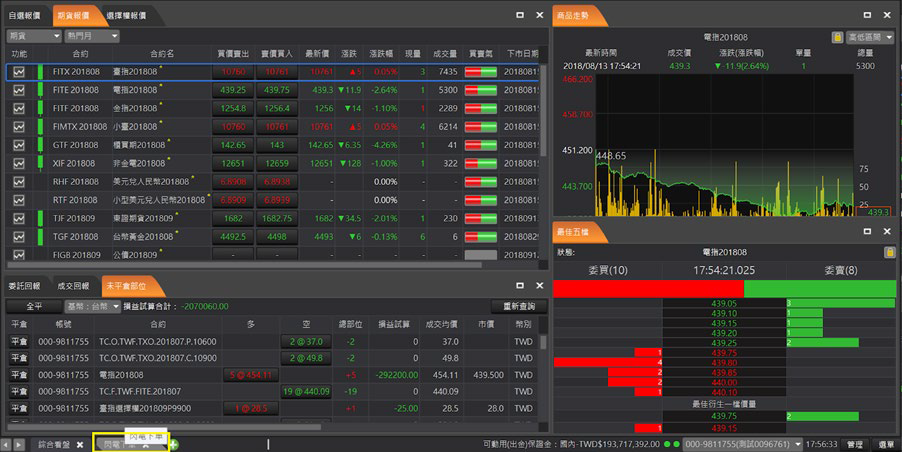Screen dimensions: 902x452
Task: Expand the 基幣:台幣 currency dropdown
Action: pyautogui.click(x=91, y=306)
